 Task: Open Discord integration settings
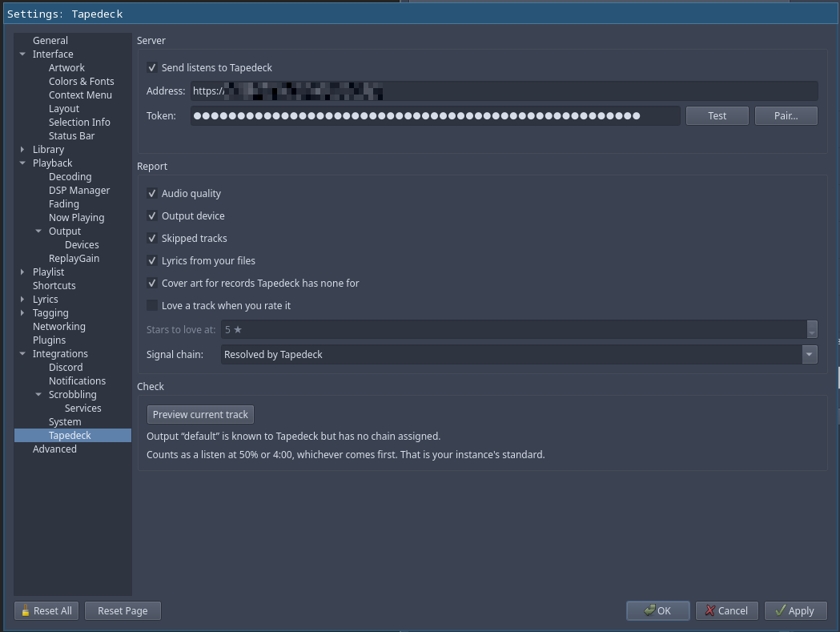[x=66, y=367]
